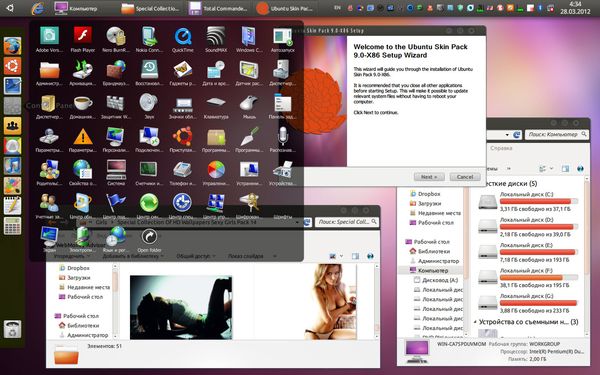Open the Родительский контроль icon
600x375 pixels.
click(49, 173)
